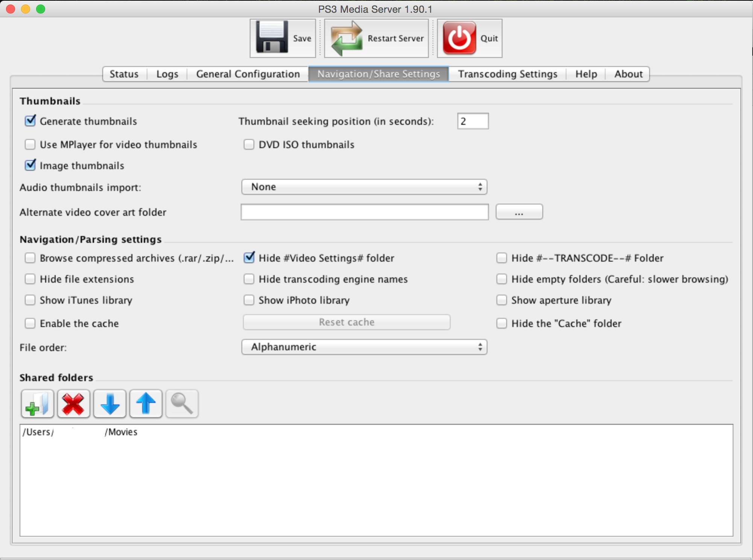The width and height of the screenshot is (753, 560).
Task: Click the Restart Server arrows icon
Action: pos(346,38)
